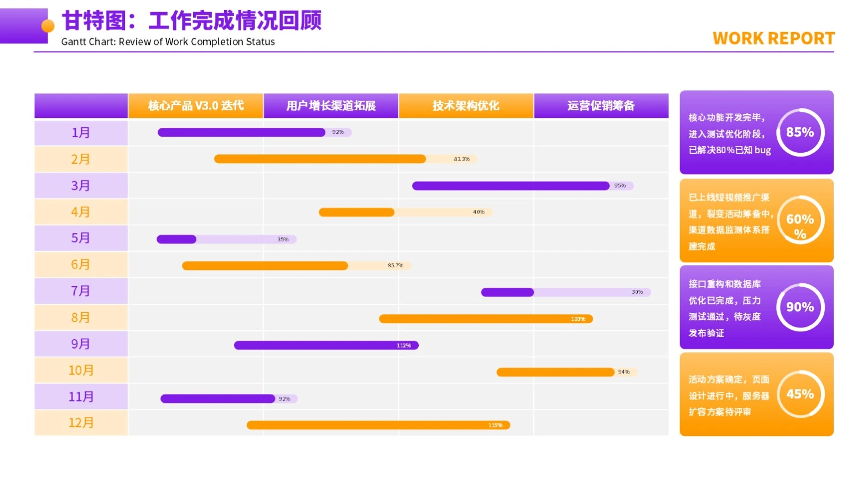Viewport: 868px width, 488px height.
Task: Select the 技术架构优化 column header
Action: 466,106
